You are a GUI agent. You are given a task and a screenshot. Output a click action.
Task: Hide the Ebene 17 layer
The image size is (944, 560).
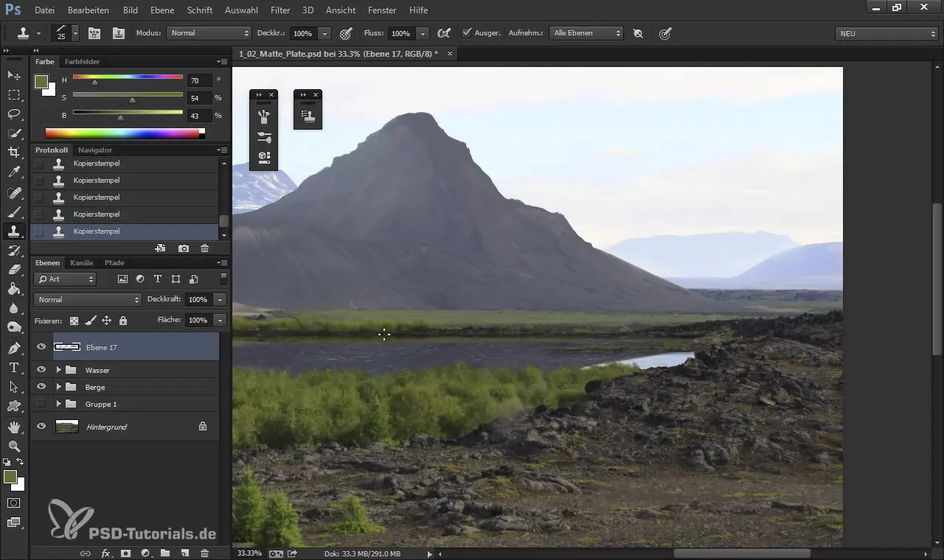point(41,346)
